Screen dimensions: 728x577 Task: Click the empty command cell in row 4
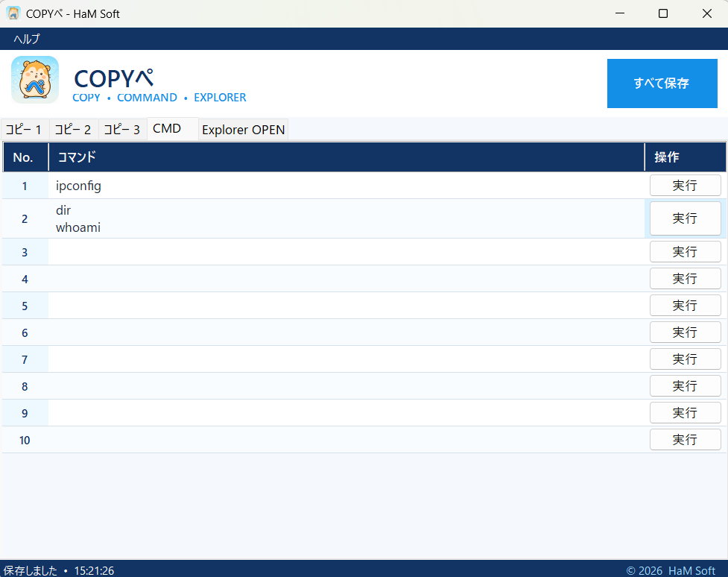click(346, 279)
